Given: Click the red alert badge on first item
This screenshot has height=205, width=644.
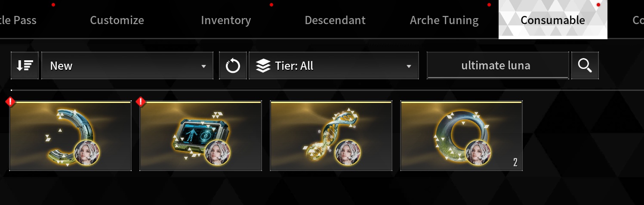Looking at the screenshot, I should 10,102.
